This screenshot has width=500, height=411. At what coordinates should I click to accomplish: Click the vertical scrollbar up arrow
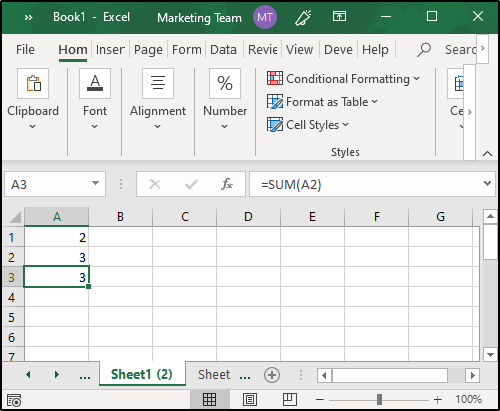tap(490, 217)
